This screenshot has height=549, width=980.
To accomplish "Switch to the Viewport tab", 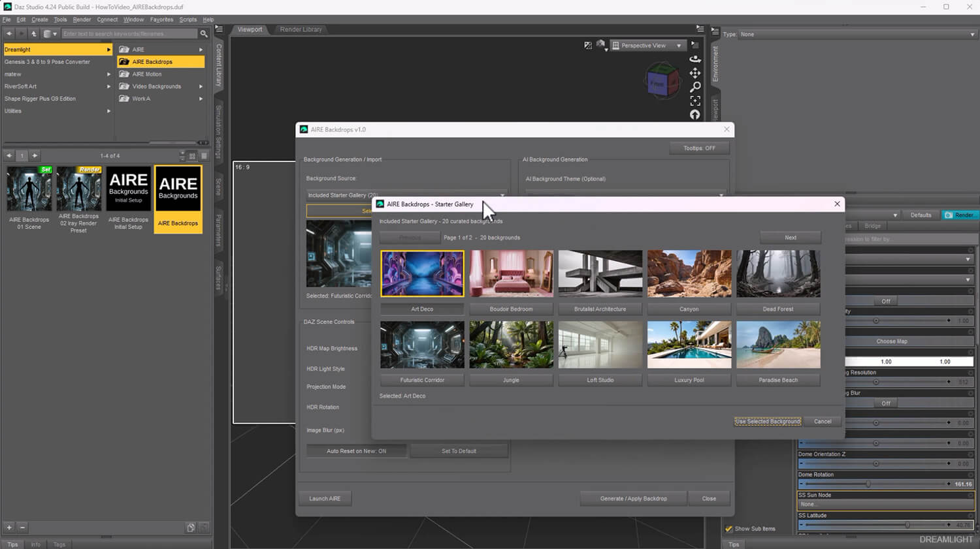I will [x=250, y=29].
